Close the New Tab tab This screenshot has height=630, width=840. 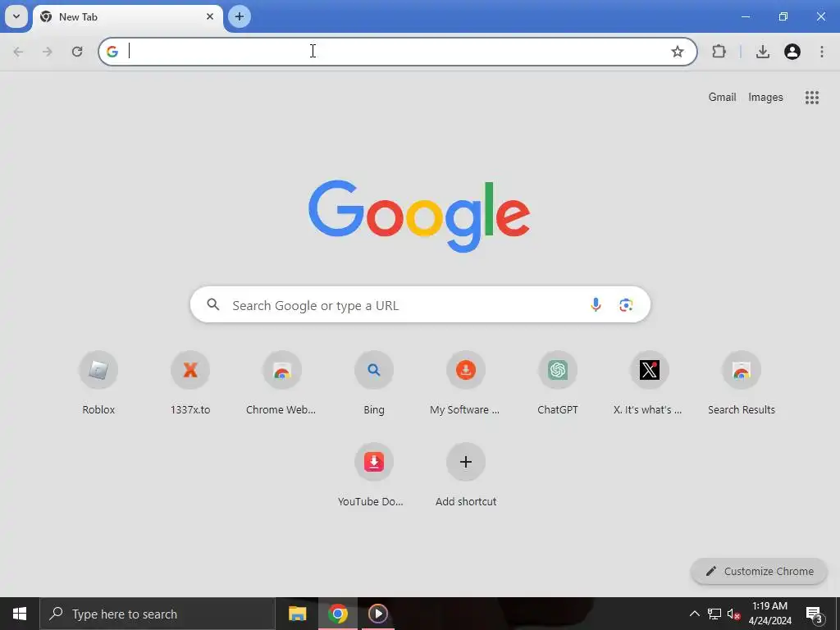tap(210, 16)
